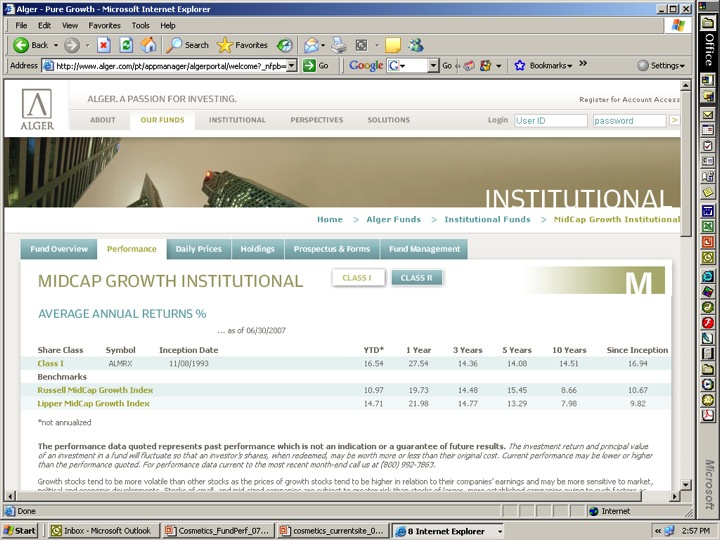This screenshot has height=540, width=720.
Task: Open the Favorites menu
Action: pyautogui.click(x=104, y=26)
